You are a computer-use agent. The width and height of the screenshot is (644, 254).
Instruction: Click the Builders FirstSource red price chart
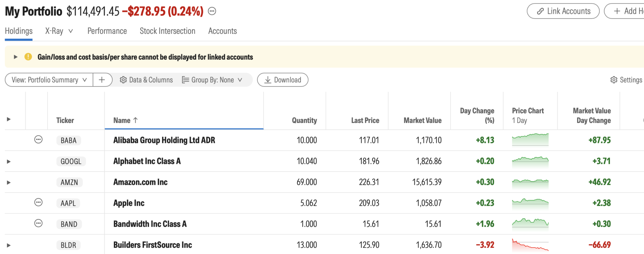[x=530, y=245]
